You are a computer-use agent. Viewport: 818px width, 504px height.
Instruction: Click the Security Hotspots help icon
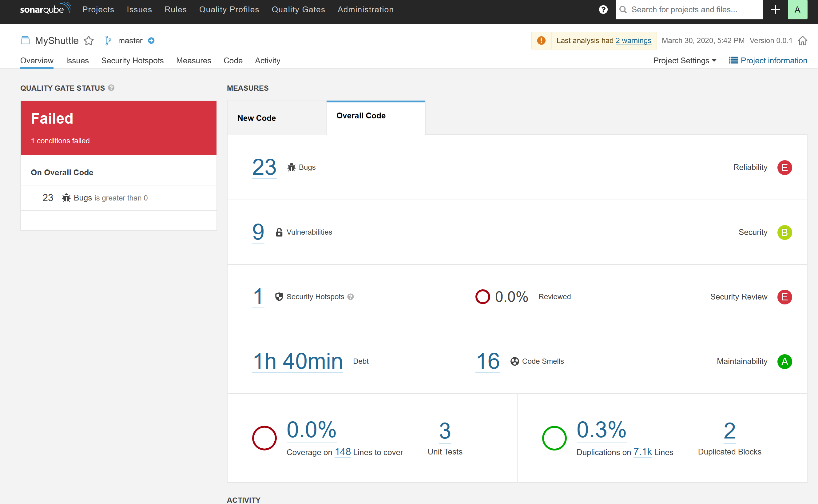(350, 297)
